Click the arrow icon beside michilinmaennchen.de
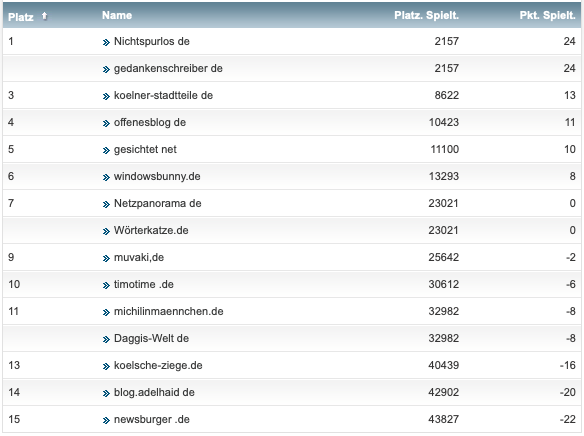Image resolution: width=584 pixels, height=436 pixels. point(106,312)
